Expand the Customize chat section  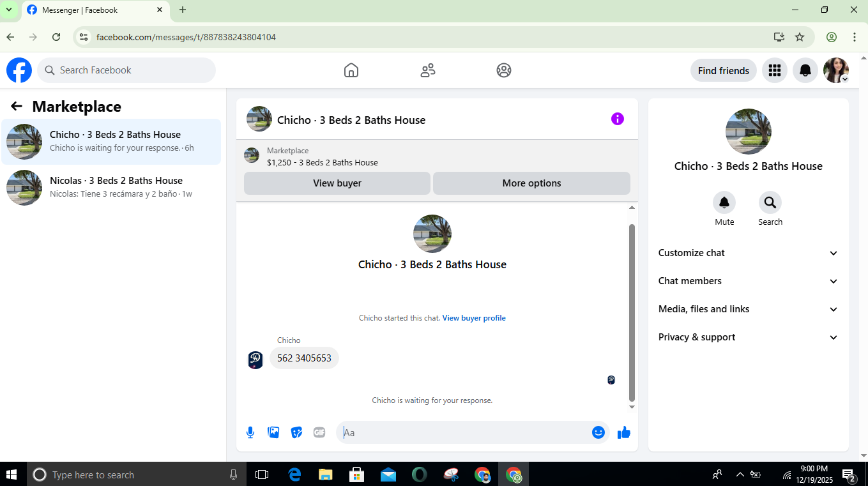tap(749, 253)
